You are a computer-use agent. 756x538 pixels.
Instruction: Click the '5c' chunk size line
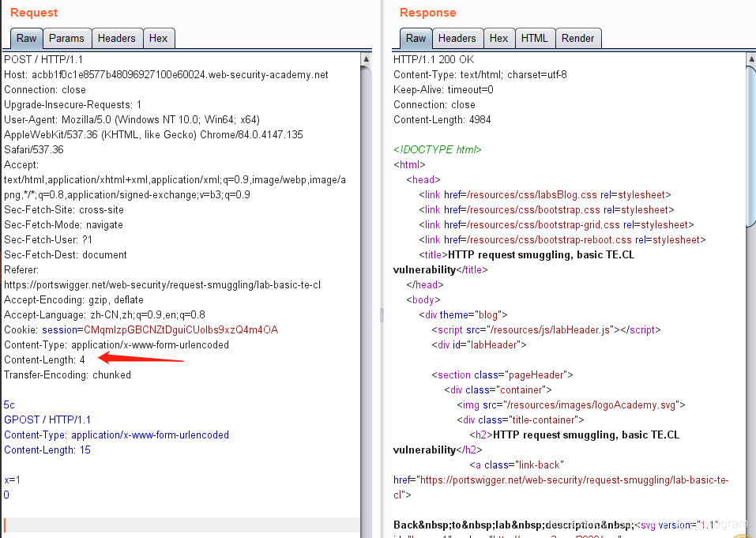[x=9, y=404]
